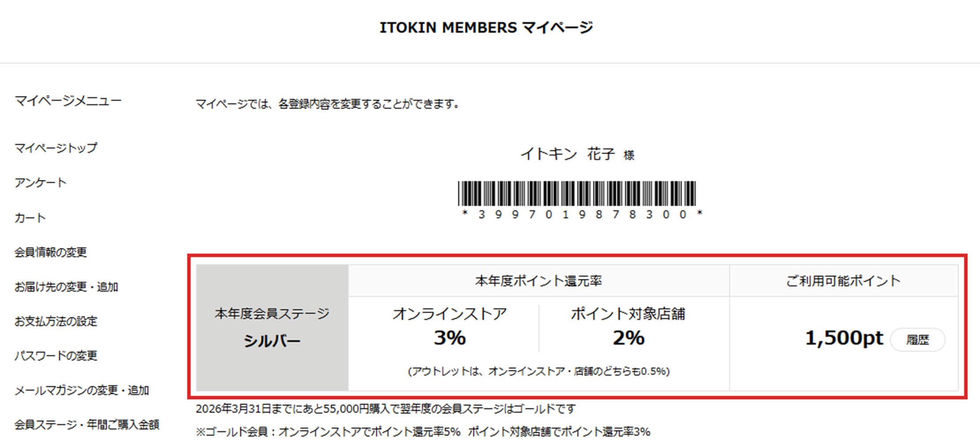
Task: Open 会員ステージ・年間ご購入金額 page
Action: (x=87, y=425)
